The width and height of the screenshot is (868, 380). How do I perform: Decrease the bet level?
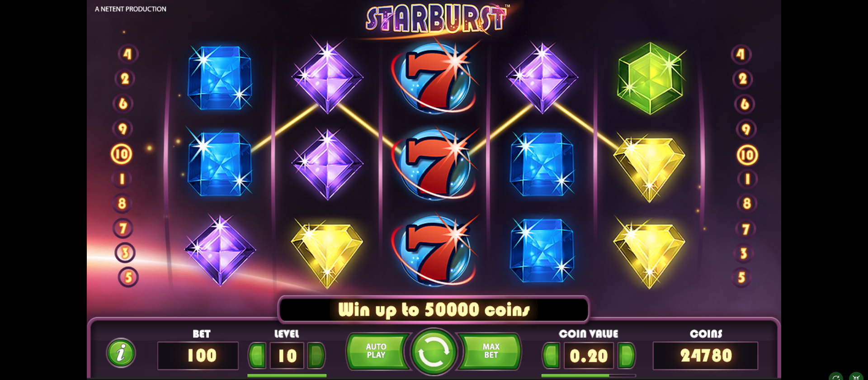258,355
